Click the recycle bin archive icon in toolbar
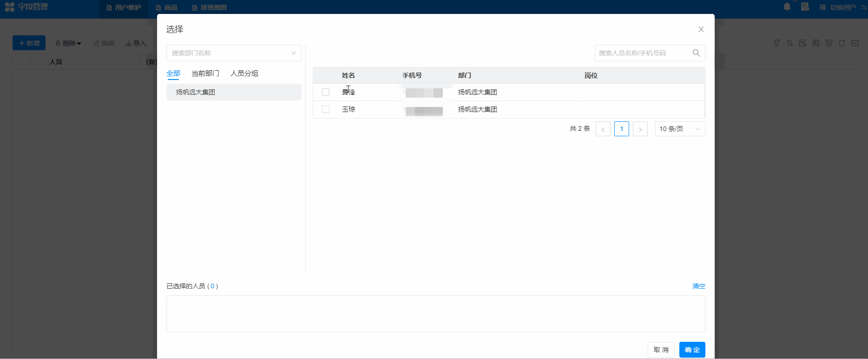Image resolution: width=868 pixels, height=359 pixels. tap(829, 43)
